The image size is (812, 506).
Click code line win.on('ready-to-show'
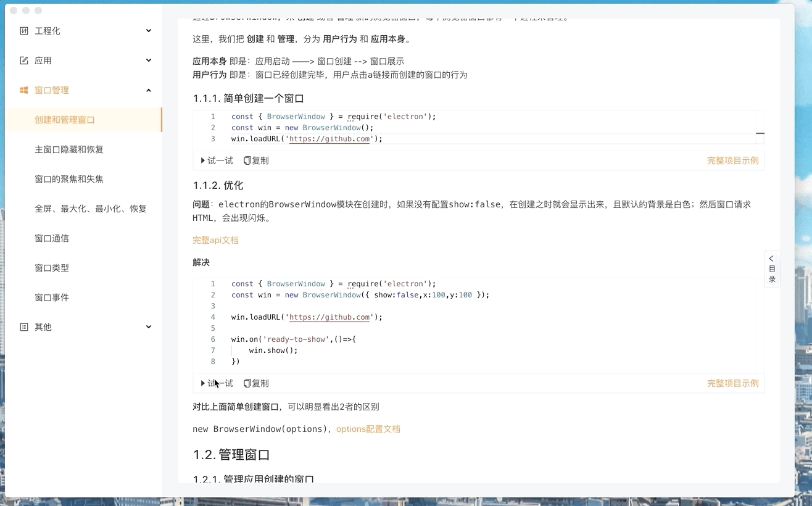294,339
